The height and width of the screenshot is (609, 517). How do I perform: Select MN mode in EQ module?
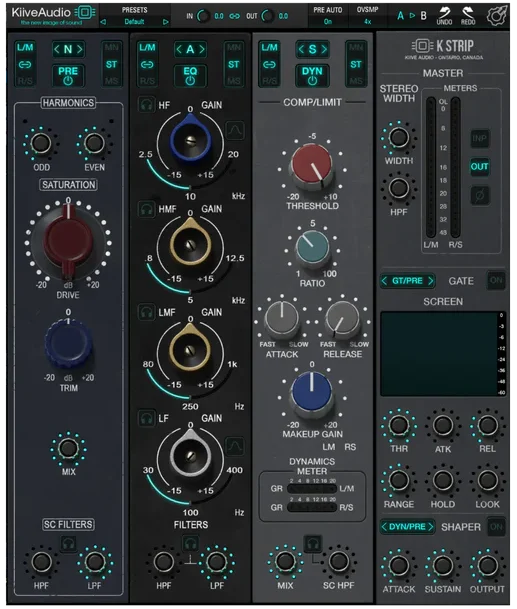pyautogui.click(x=233, y=47)
